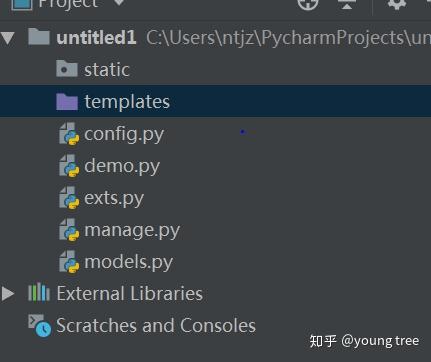431x362 pixels.
Task: Click the project path text next to untitled1
Action: tap(288, 38)
